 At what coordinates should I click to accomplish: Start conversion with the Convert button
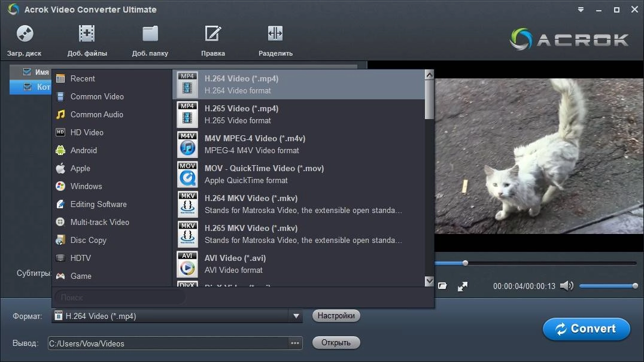tap(587, 328)
